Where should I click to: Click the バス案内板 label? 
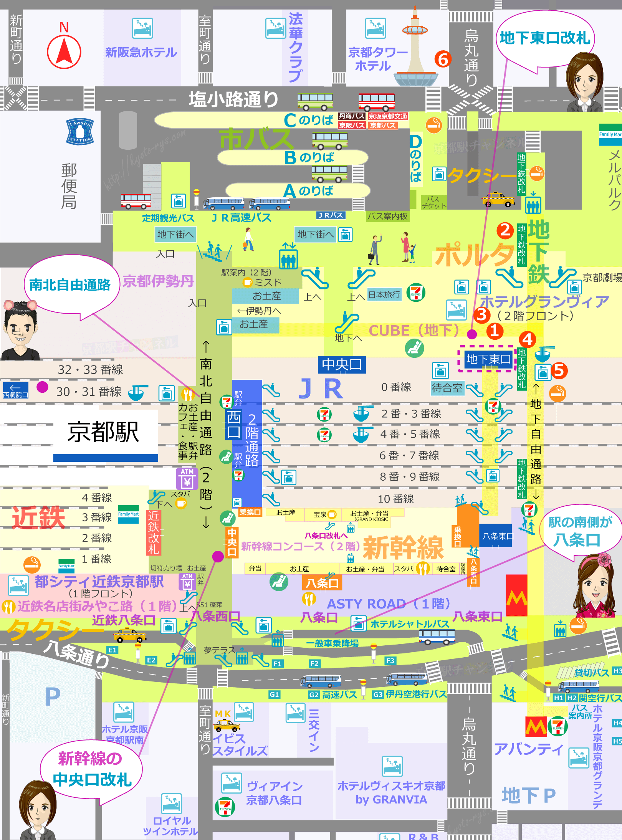pos(387,216)
